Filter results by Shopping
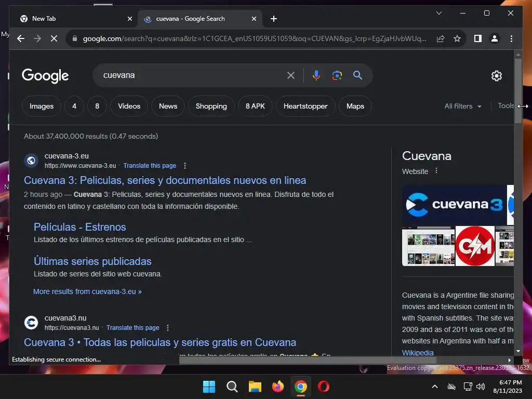Screen dimensions: 532x399 [211, 106]
